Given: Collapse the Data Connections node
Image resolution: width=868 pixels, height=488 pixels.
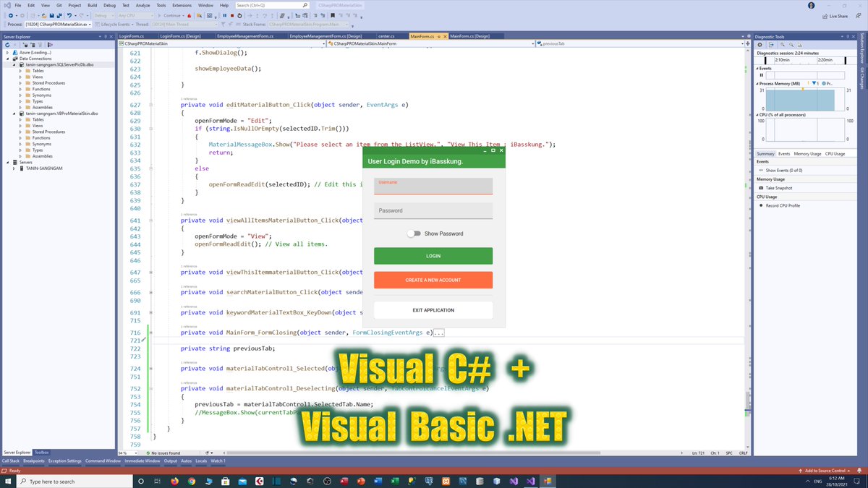Looking at the screenshot, I should [8, 59].
